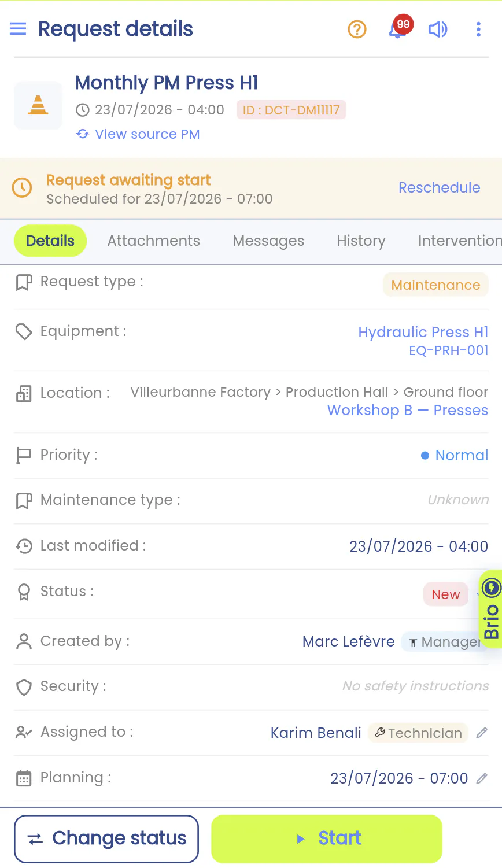This screenshot has height=868, width=502.
Task: Switch to the Attachments tab
Action: tap(154, 241)
